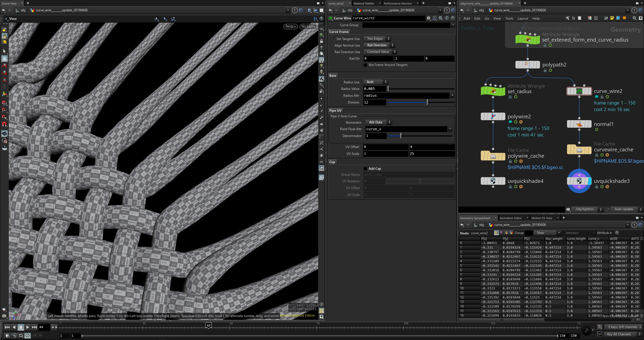The width and height of the screenshot is (644, 340).
Task: Switch to the Geometry Spreadsheet tab
Action: coord(475,218)
